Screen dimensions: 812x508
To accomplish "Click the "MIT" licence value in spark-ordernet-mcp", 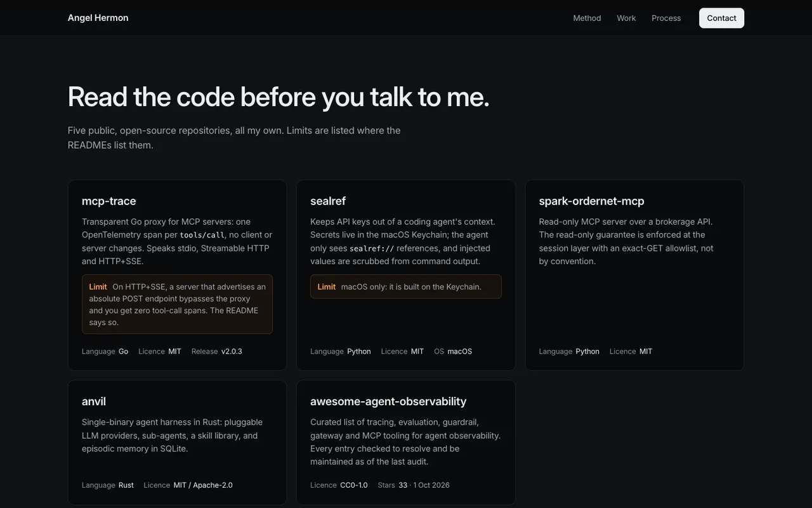I will (646, 351).
